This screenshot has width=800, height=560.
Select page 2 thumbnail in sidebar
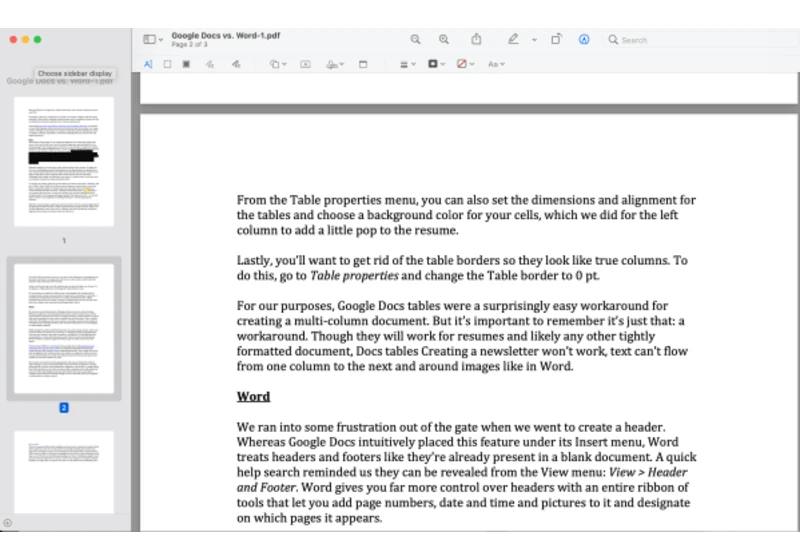point(64,328)
